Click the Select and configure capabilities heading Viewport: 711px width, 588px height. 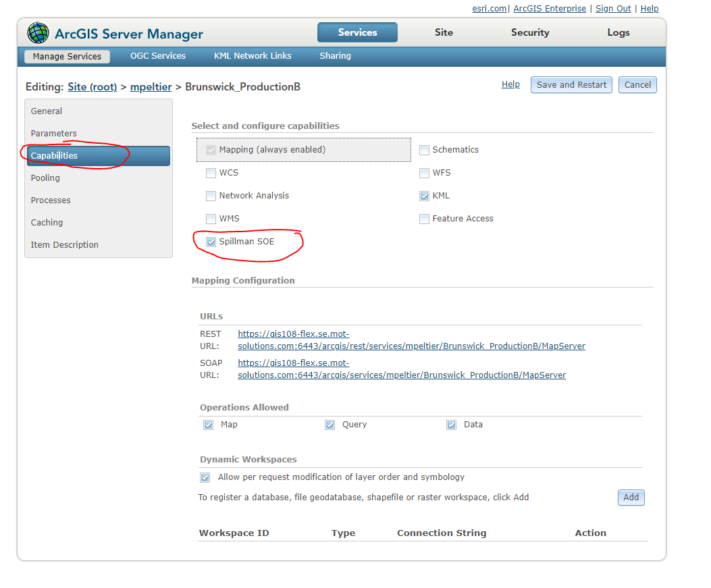[265, 126]
